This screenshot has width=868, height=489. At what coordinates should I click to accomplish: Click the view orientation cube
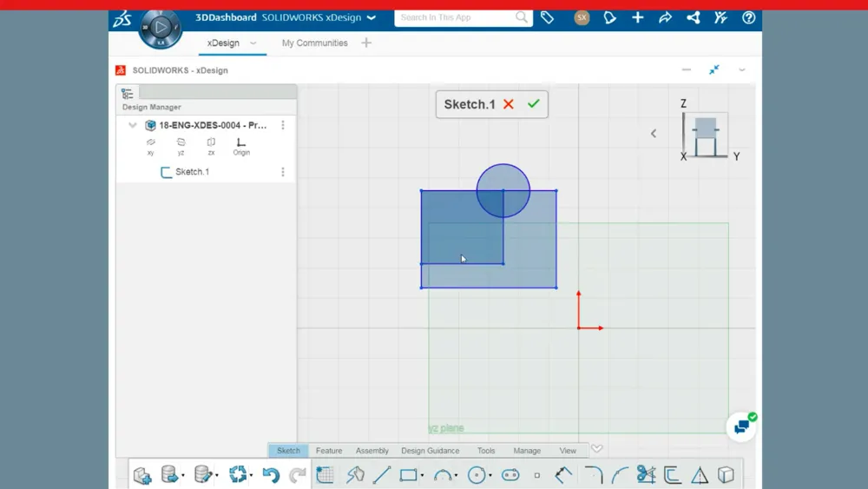[x=705, y=135]
